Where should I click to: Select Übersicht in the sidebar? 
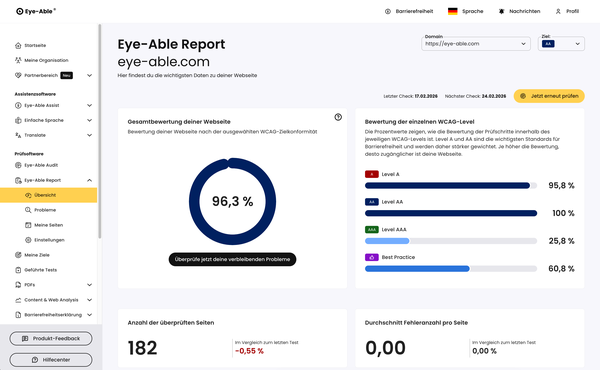(x=48, y=195)
